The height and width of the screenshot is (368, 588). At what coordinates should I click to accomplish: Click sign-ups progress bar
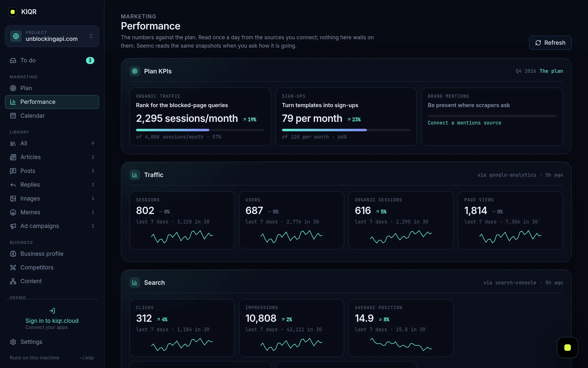(346, 130)
